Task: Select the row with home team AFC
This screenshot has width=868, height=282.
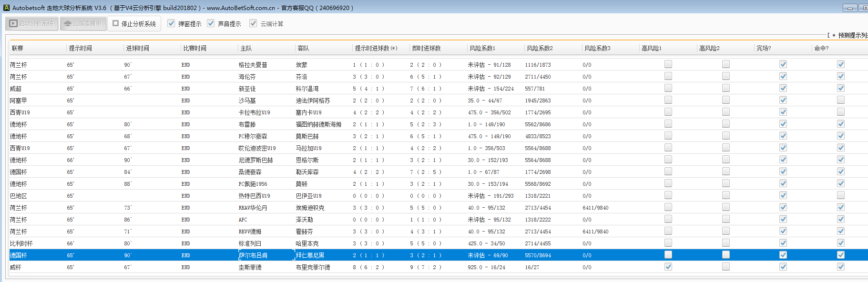Action: point(243,220)
